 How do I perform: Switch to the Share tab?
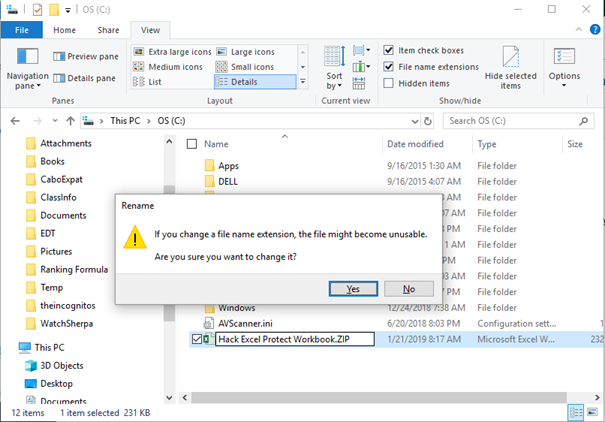(108, 30)
